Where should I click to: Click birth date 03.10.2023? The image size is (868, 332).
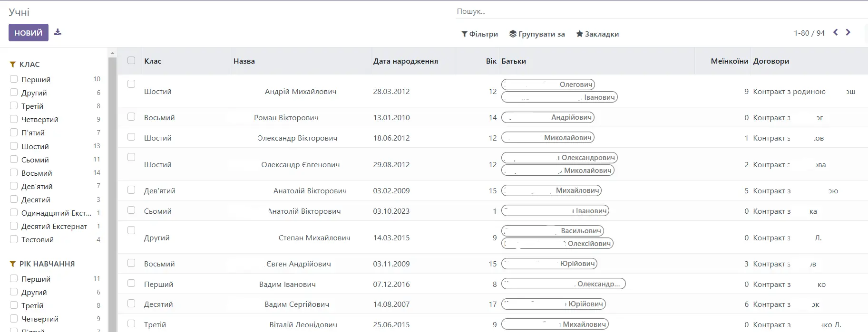[x=391, y=211]
